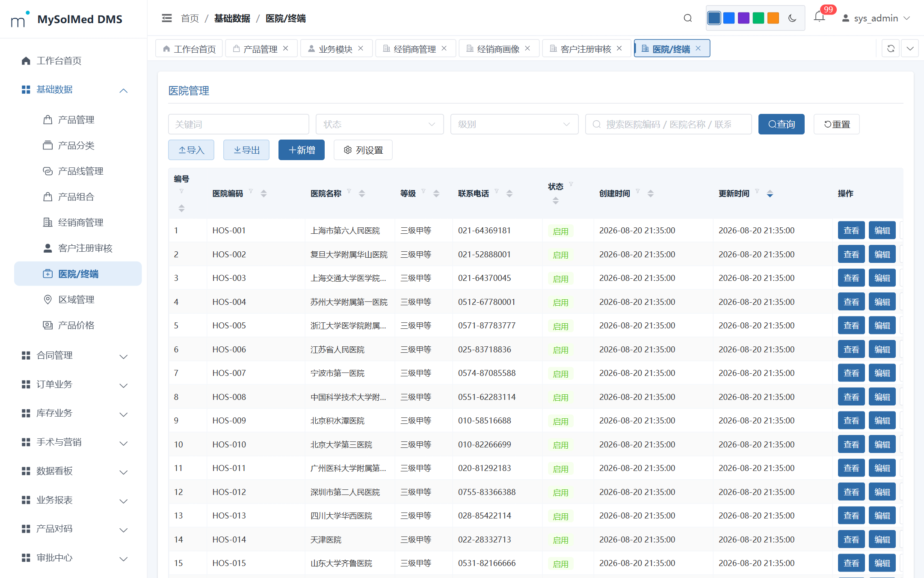Select the dark blue theme swatch
This screenshot has width=924, height=578.
click(x=714, y=18)
